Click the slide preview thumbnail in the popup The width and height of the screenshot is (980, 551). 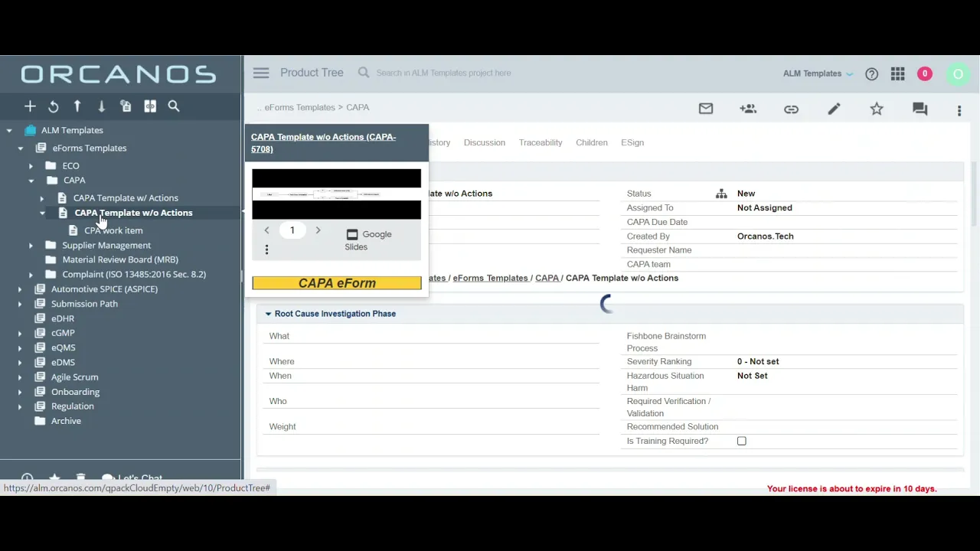[x=337, y=194]
